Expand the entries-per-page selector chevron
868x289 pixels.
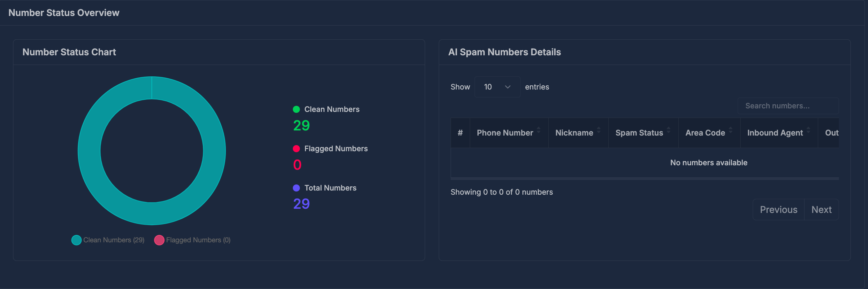(508, 87)
